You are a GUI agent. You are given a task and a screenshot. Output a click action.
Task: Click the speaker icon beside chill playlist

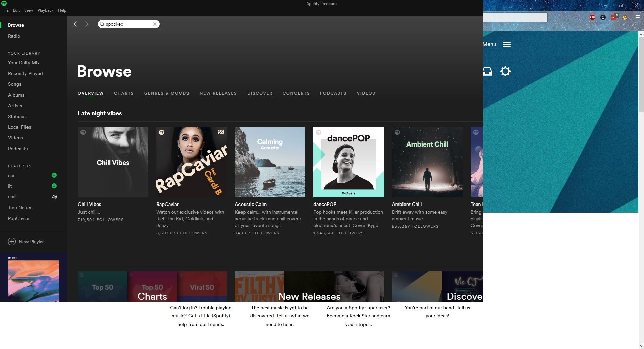54,197
